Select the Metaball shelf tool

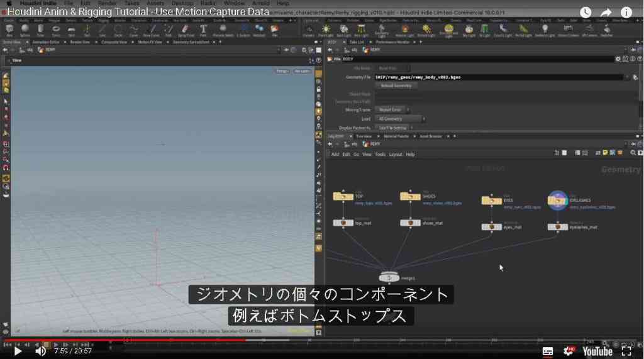click(259, 30)
